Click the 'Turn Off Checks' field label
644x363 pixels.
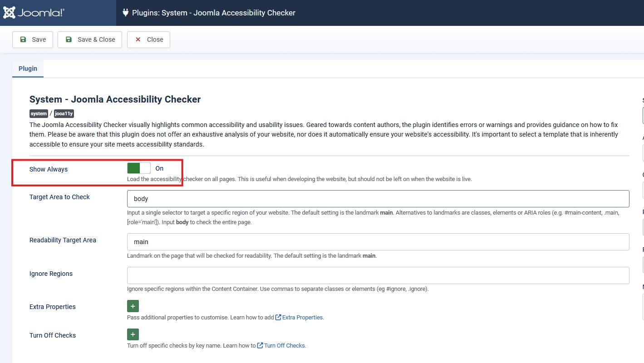[53, 335]
